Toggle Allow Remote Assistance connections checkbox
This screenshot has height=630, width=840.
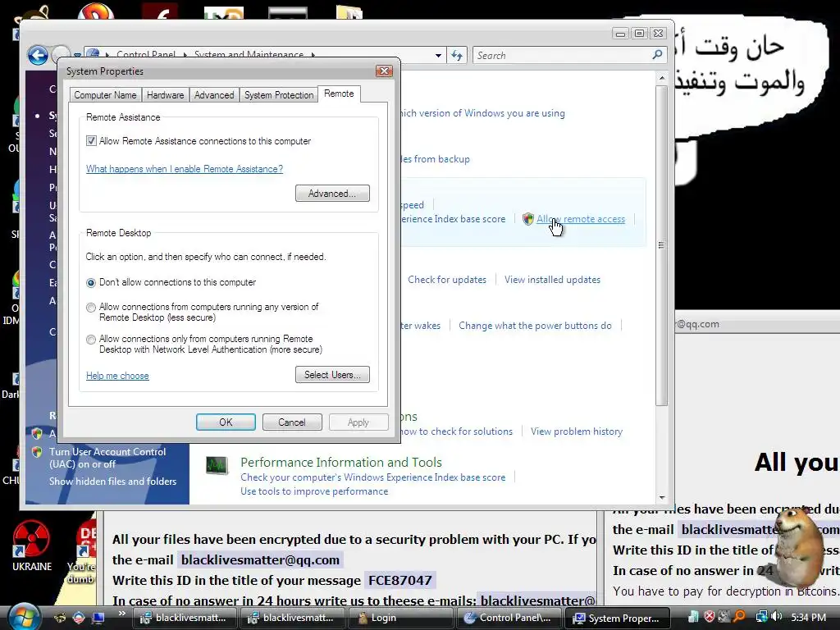coord(91,141)
